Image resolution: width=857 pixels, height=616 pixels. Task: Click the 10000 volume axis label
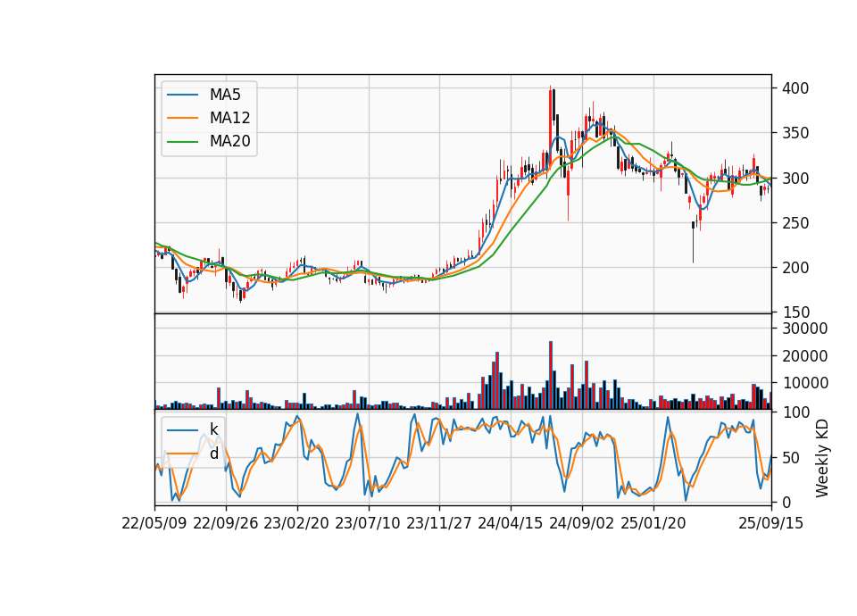pyautogui.click(x=805, y=383)
